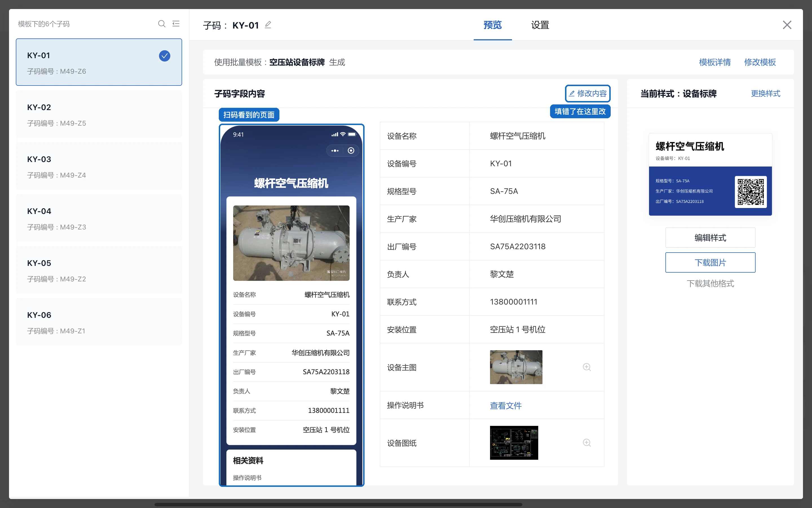Click the 编辑样式 button
This screenshot has width=812, height=508.
[x=710, y=238]
